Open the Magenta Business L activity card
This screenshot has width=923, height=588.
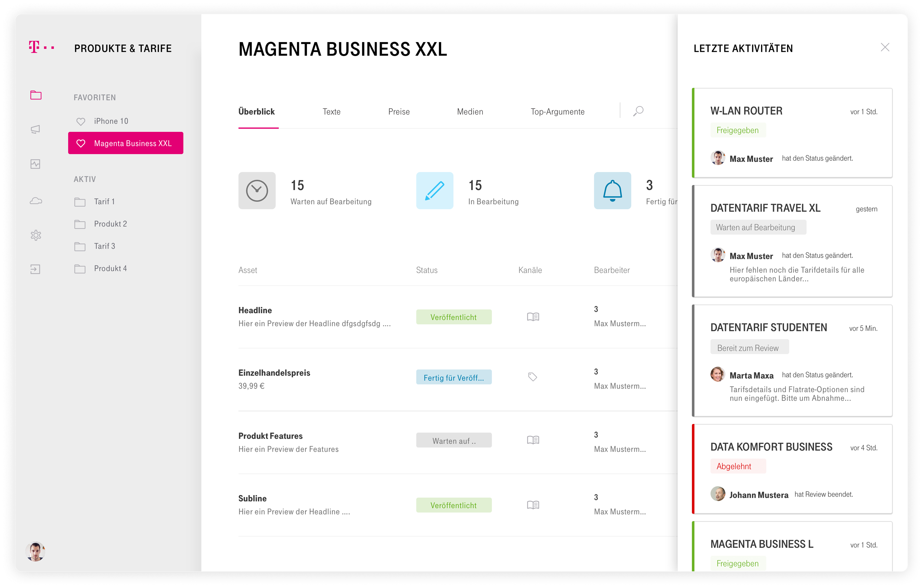pyautogui.click(x=792, y=547)
